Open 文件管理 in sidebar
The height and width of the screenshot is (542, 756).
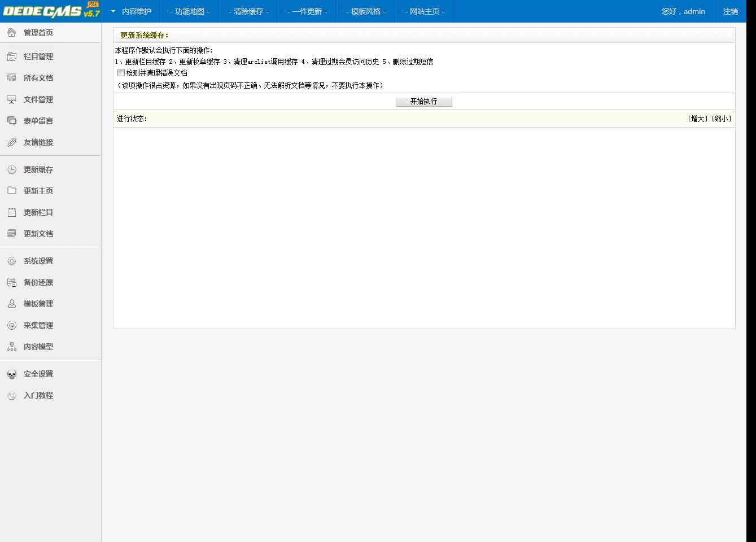pos(38,99)
